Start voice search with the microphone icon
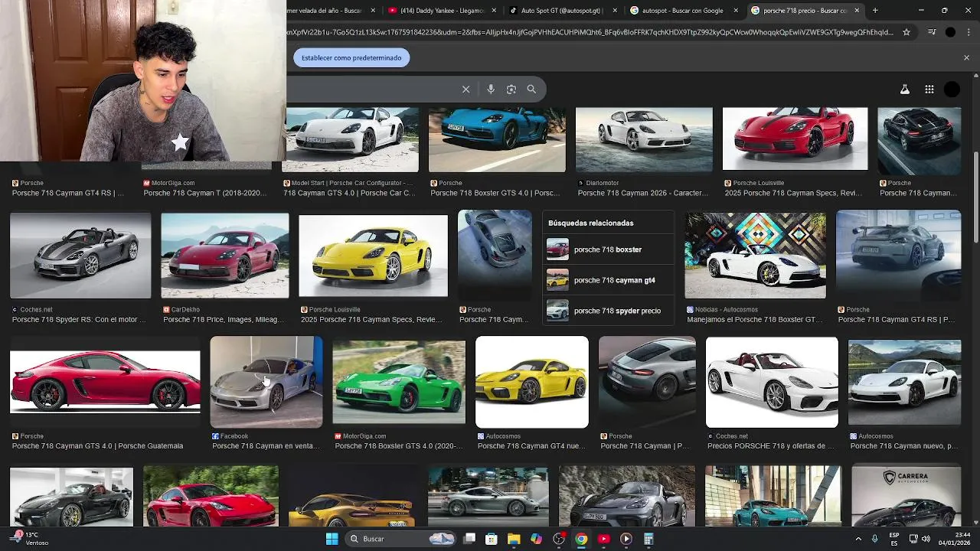This screenshot has height=551, width=980. pos(491,90)
